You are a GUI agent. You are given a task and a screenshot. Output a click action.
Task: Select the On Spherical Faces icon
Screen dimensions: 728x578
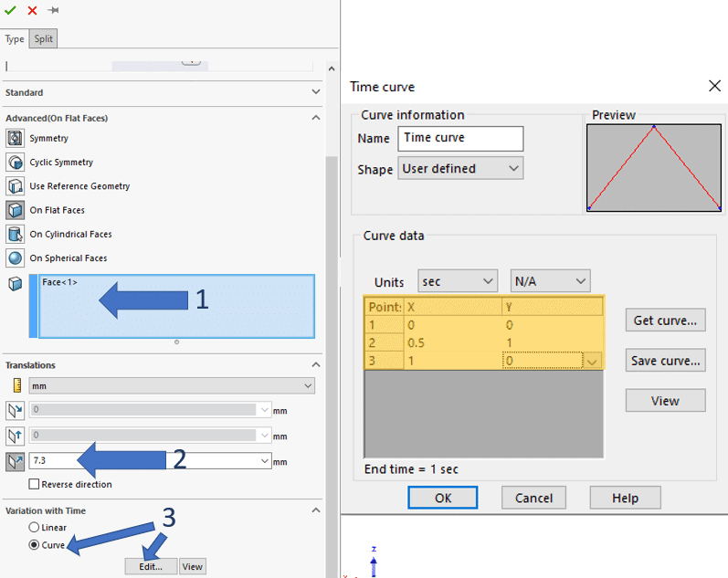(15, 258)
